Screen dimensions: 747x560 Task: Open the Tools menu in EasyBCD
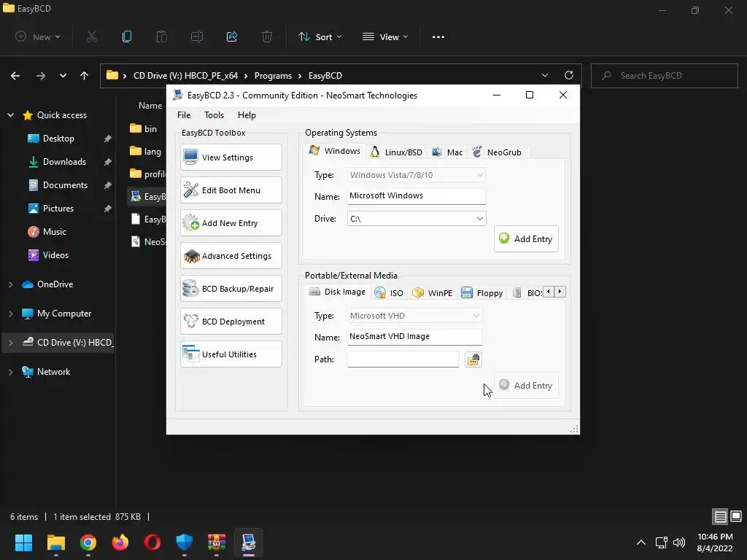point(214,115)
